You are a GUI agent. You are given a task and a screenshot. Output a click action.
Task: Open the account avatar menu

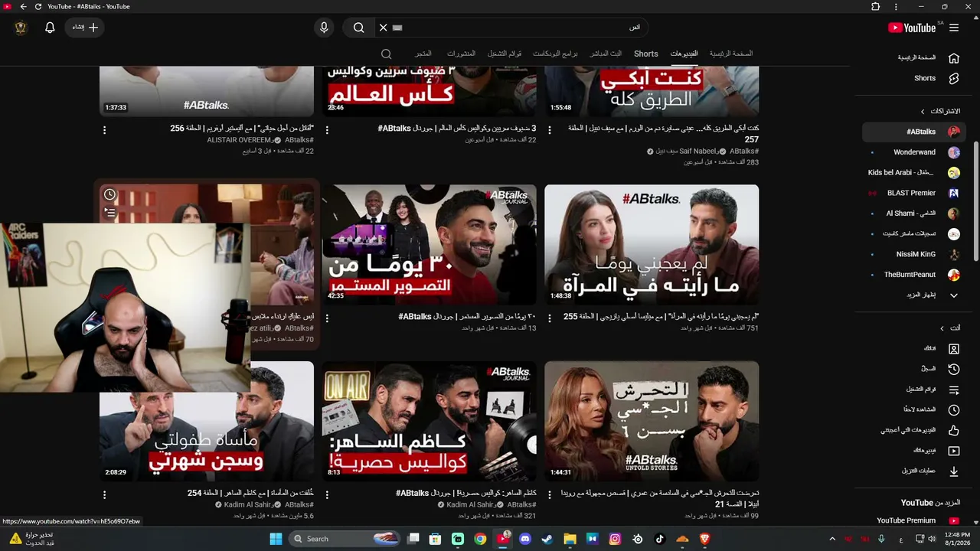pos(21,28)
